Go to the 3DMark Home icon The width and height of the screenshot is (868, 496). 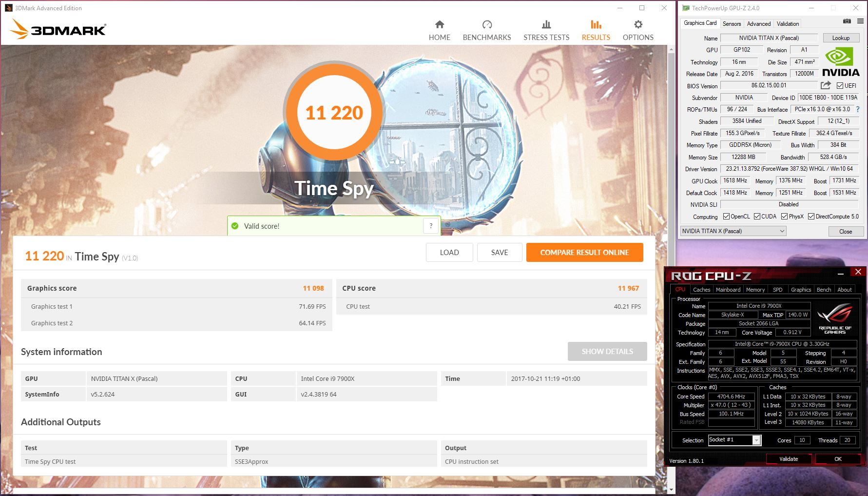[x=439, y=24]
